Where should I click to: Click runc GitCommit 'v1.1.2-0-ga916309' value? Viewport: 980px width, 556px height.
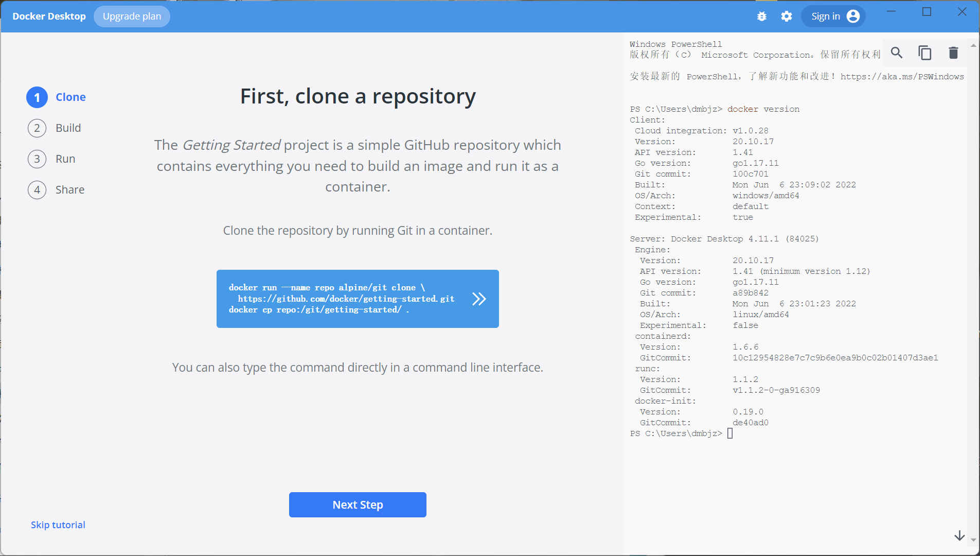[x=776, y=390]
